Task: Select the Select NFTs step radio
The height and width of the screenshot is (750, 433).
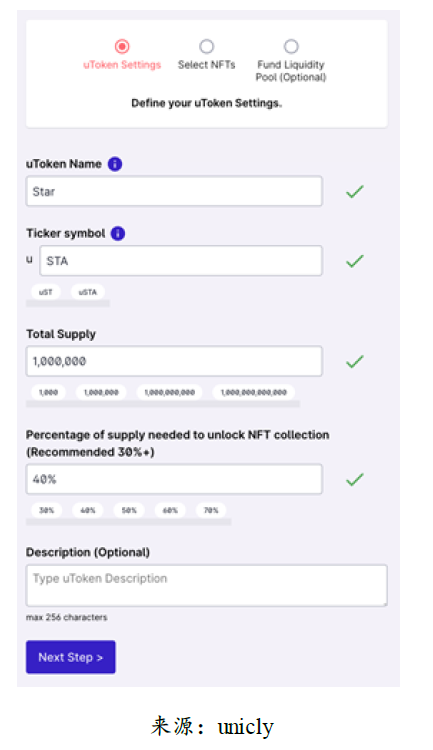Action: point(207,46)
